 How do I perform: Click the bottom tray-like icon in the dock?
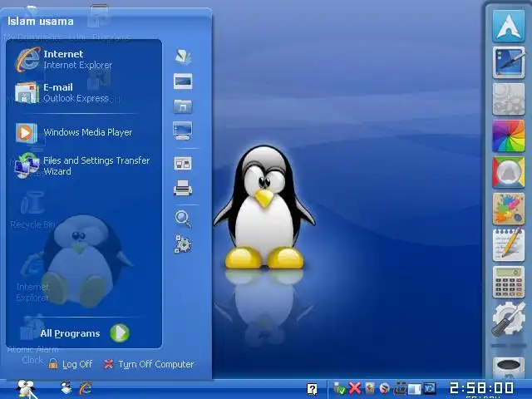point(508,367)
